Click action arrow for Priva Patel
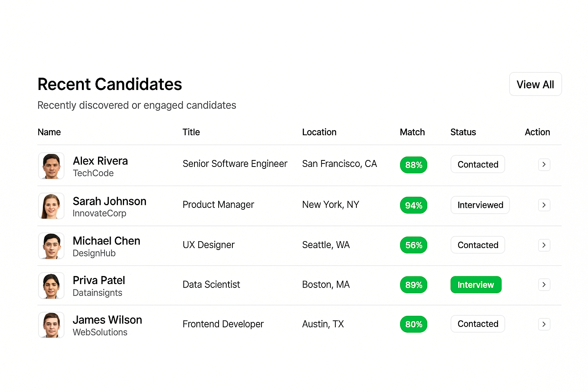Viewport: 588px width, 392px height. point(544,284)
